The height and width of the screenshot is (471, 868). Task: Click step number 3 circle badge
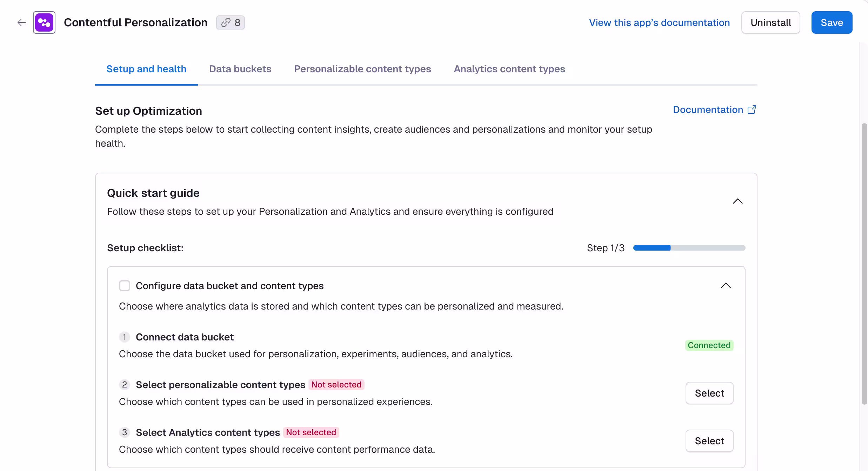coord(125,432)
